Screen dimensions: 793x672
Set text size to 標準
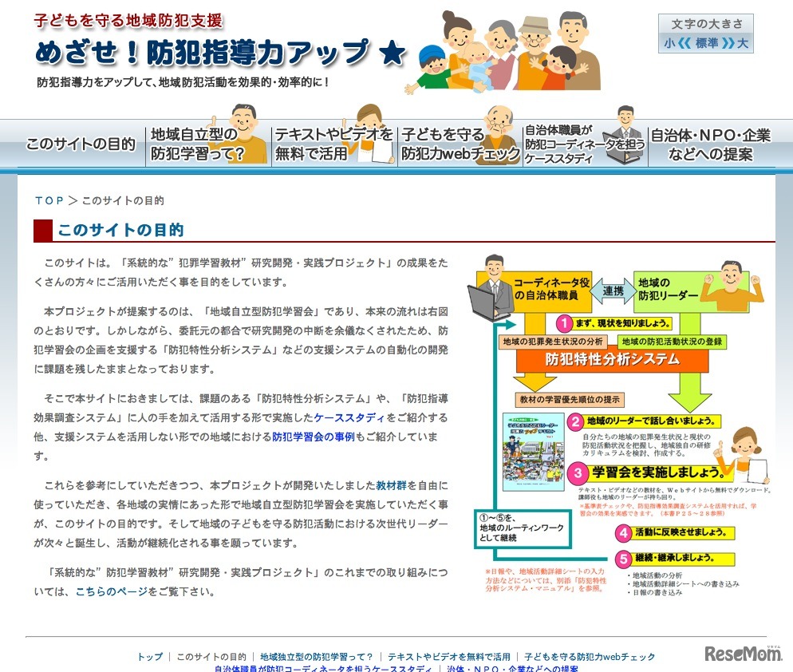707,43
